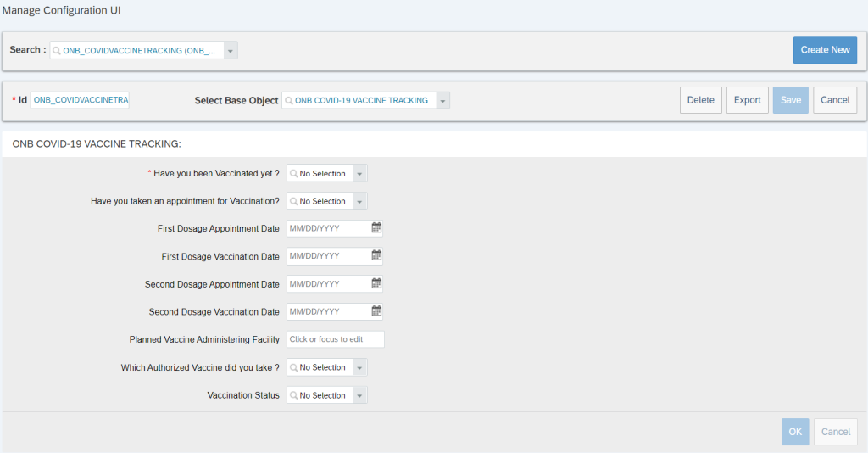Click 'First Dosage Appointment Date' label

click(218, 229)
